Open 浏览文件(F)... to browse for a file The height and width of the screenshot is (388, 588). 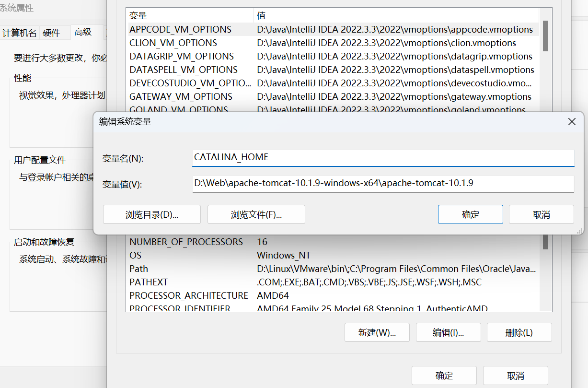click(256, 214)
